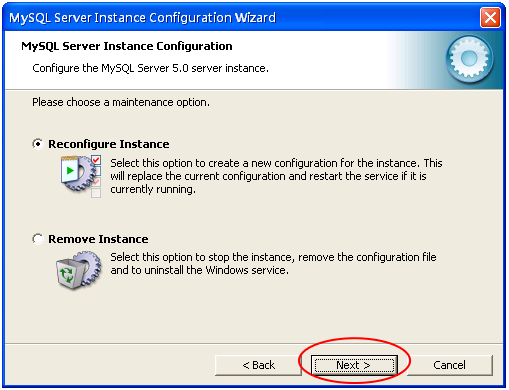Click the red checkmark on checklist icon
The height and width of the screenshot is (390, 509).
[96, 160]
